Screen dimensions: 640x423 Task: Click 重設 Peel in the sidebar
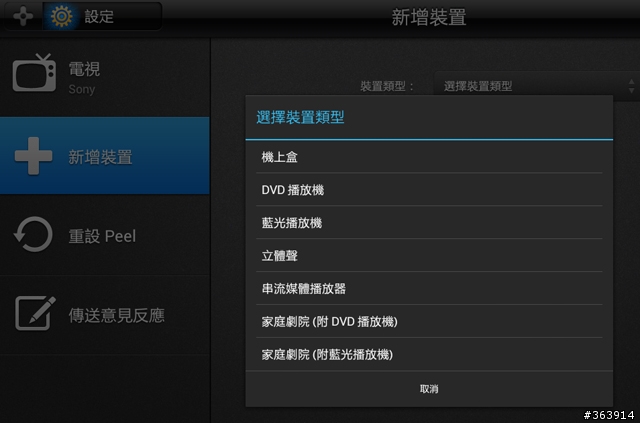105,235
